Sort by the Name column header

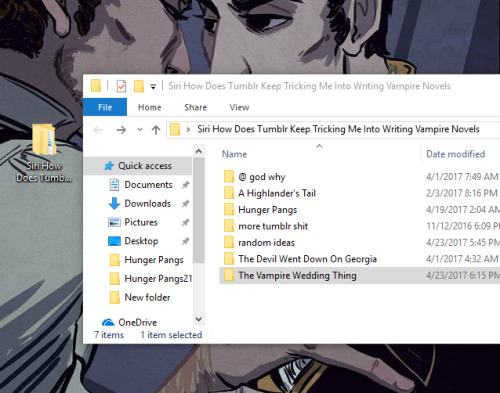(x=235, y=154)
